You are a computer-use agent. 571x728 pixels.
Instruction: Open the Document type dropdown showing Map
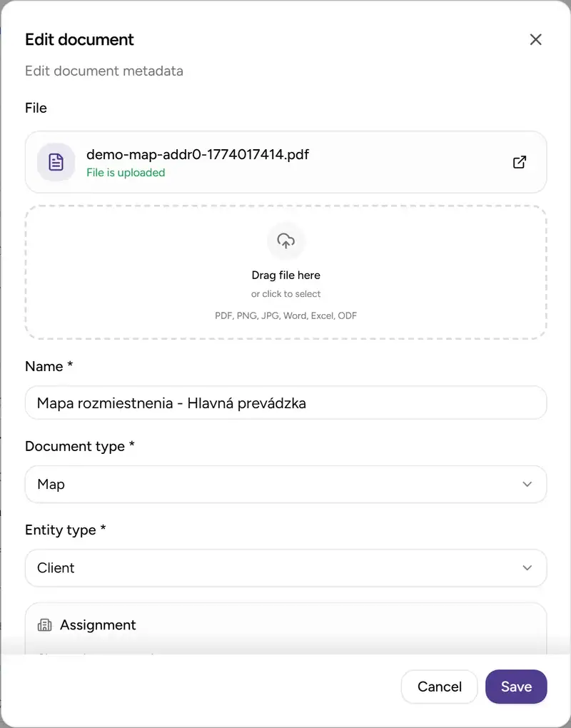point(285,485)
